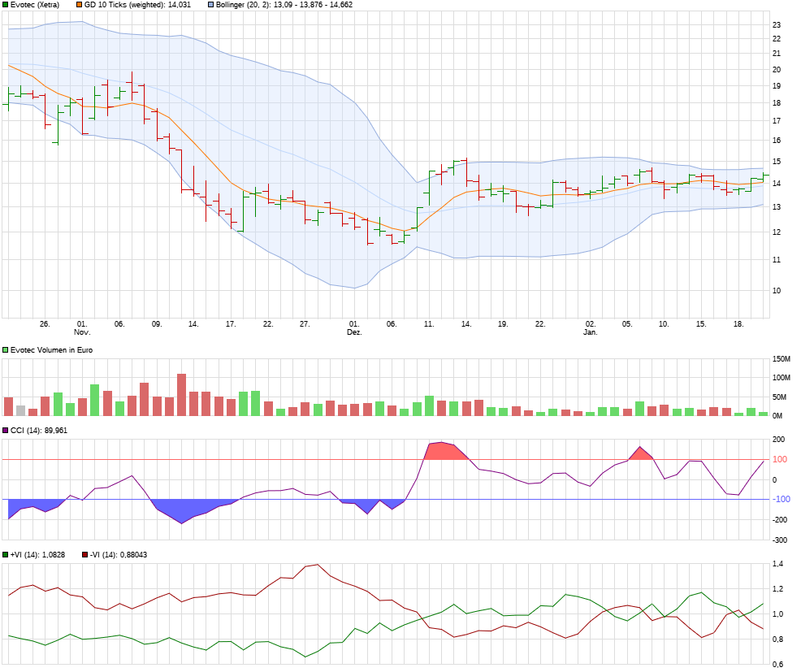The width and height of the screenshot is (801, 672).
Task: Click the green Evotec Volumen legend icon
Action: click(6, 349)
